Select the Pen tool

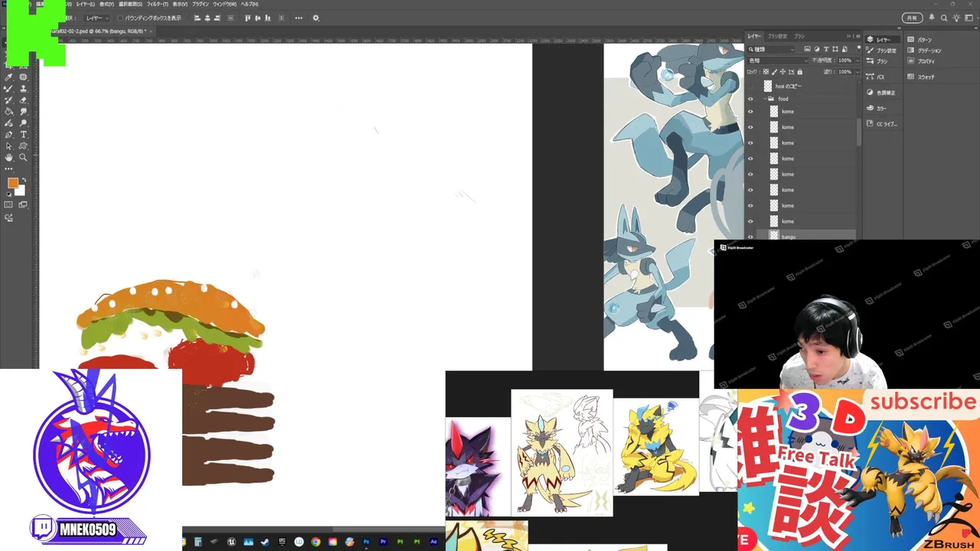8,134
